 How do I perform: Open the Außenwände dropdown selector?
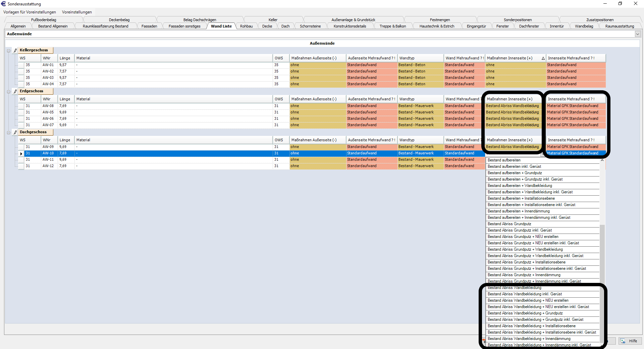637,34
